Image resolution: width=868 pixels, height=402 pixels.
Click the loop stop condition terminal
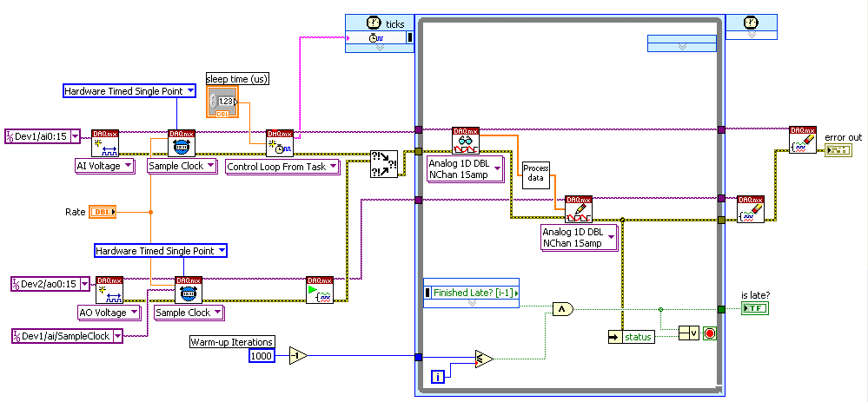pyautogui.click(x=709, y=334)
